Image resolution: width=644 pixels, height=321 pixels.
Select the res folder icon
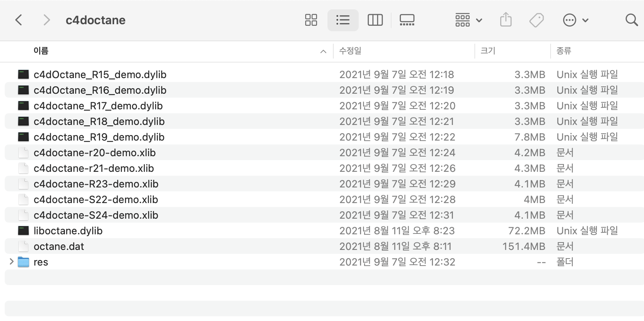pyautogui.click(x=23, y=262)
